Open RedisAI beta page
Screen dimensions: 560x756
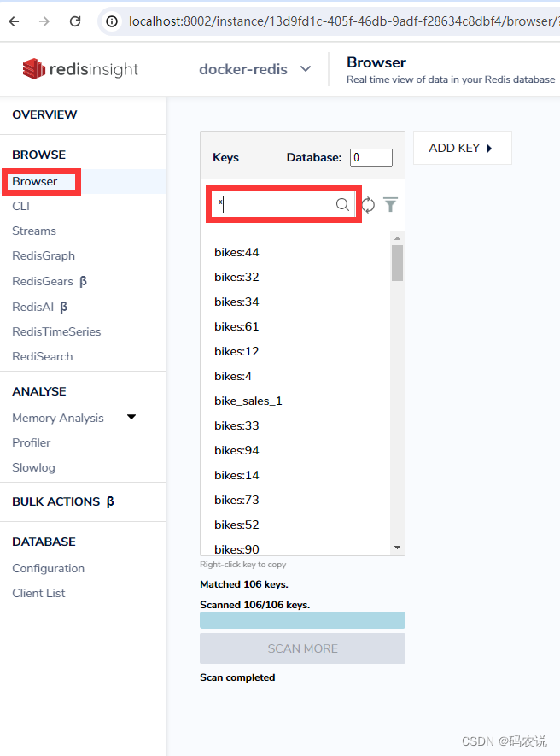[x=39, y=307]
